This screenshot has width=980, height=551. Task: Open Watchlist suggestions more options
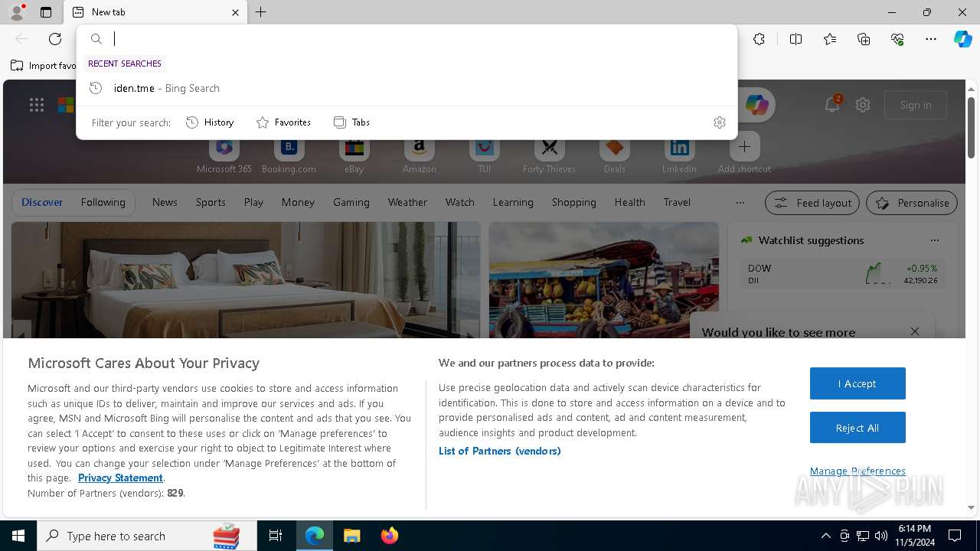coord(934,240)
